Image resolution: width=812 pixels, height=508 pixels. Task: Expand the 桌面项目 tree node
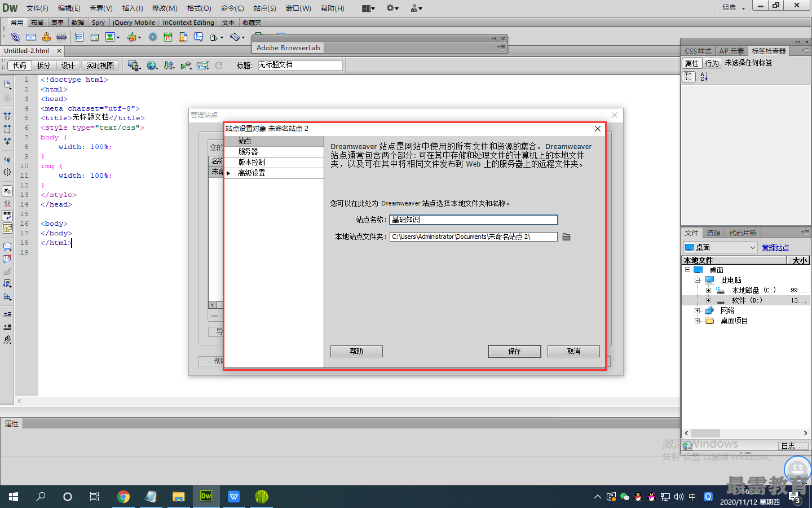tap(698, 321)
